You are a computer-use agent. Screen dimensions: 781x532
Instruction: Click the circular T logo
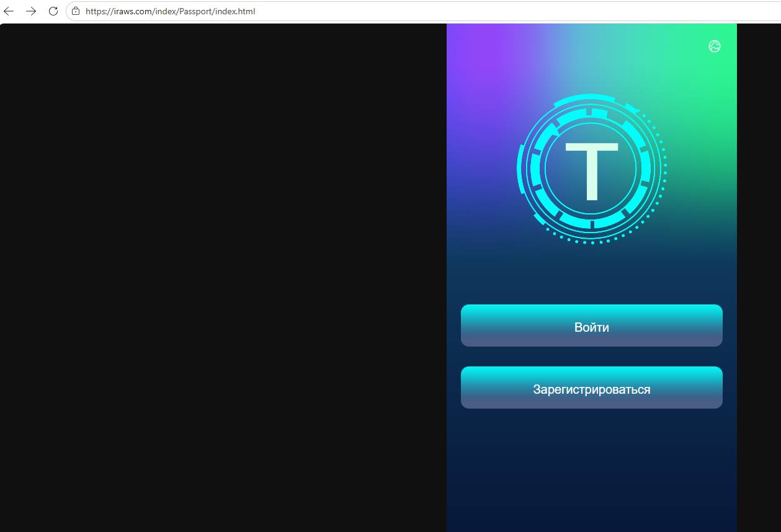point(592,169)
